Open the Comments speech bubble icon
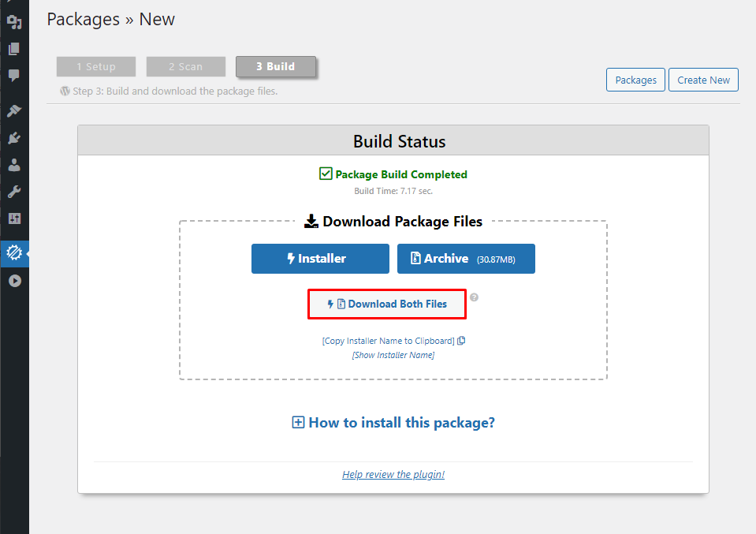 pos(14,76)
